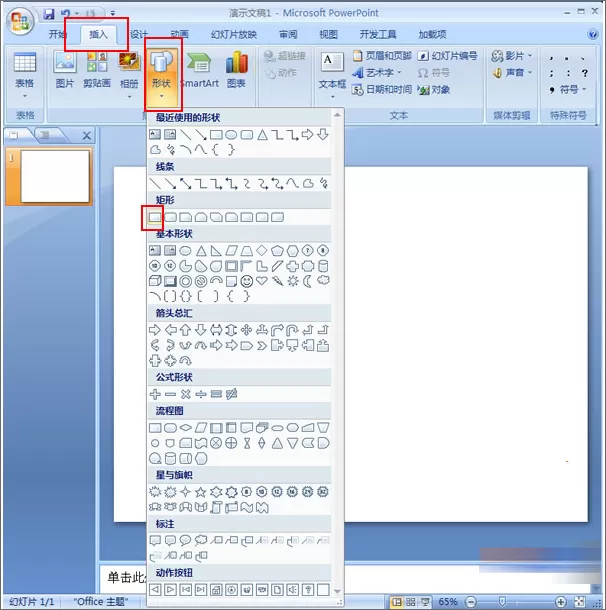Switch to Slide Sorter view in status bar
This screenshot has width=606, height=610.
coord(411,602)
